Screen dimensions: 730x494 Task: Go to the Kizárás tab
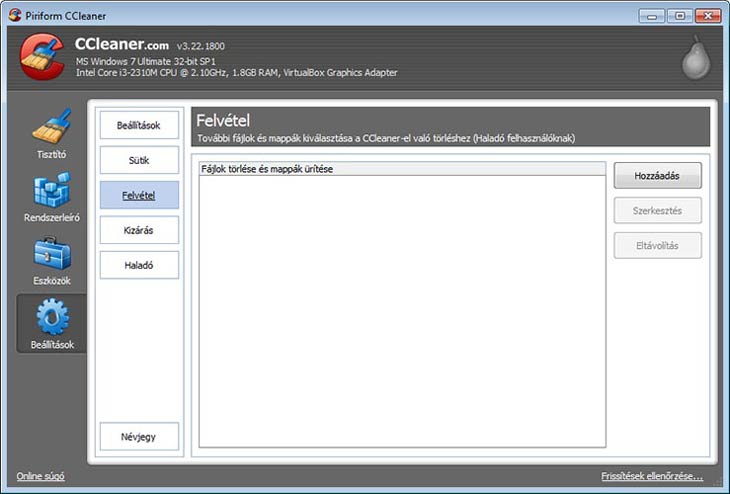139,230
